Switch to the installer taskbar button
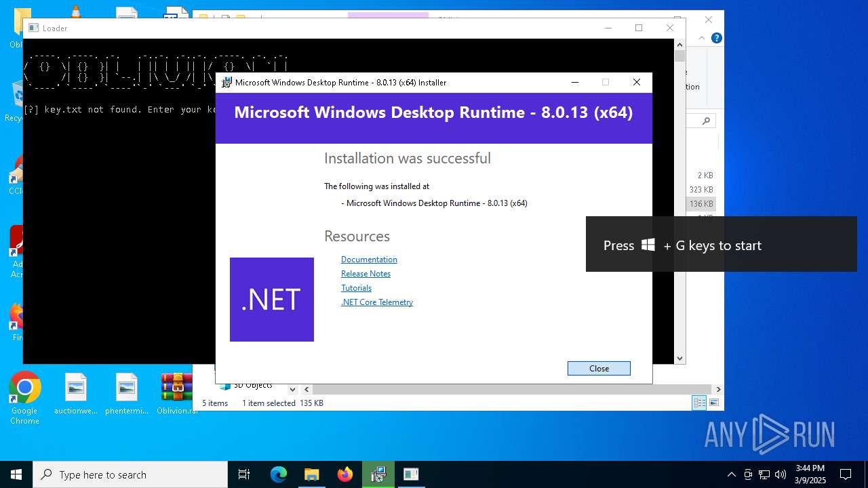 point(378,474)
